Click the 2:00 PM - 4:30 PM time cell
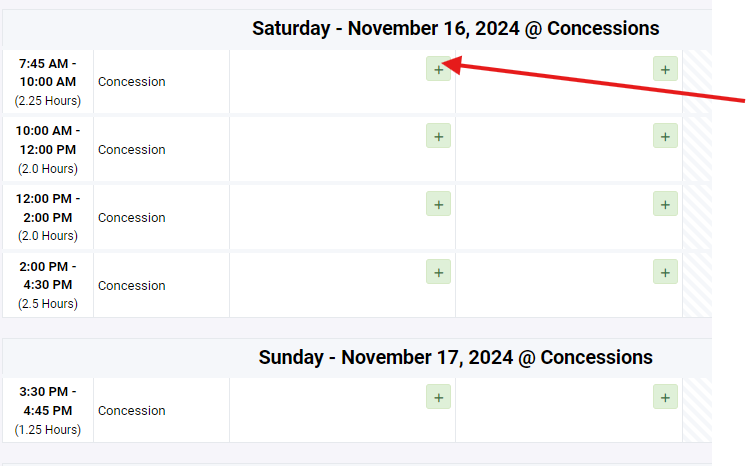Viewport: 746px width, 466px height. (x=48, y=285)
